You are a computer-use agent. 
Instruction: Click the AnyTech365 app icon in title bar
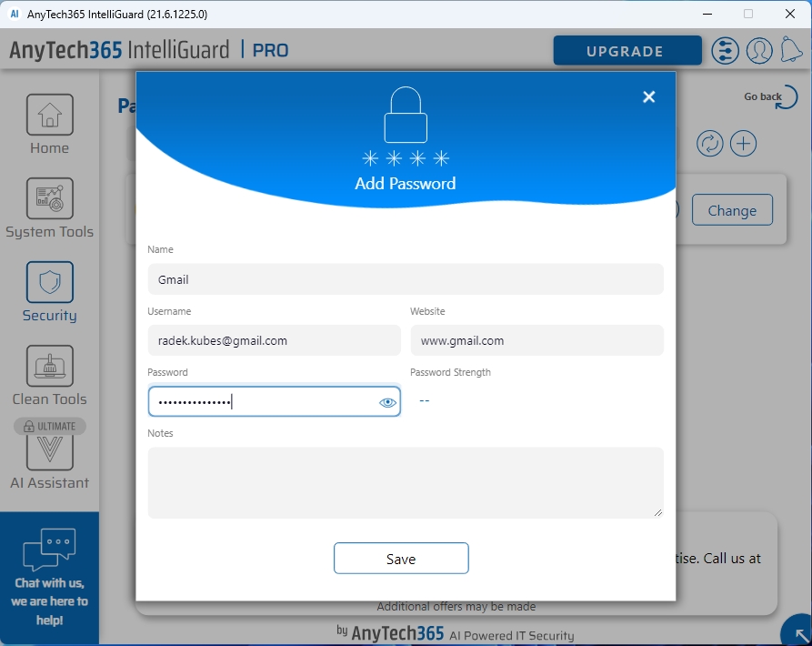point(15,14)
